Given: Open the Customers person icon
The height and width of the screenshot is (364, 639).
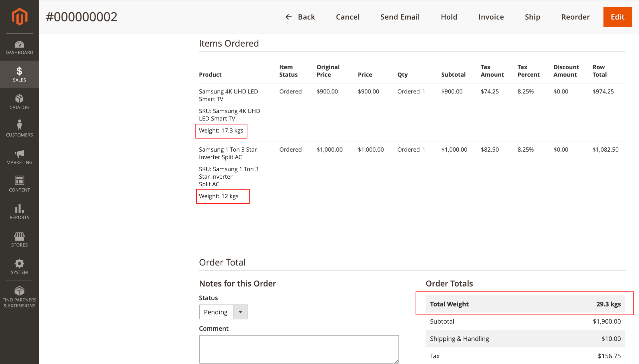Looking at the screenshot, I should click(19, 125).
